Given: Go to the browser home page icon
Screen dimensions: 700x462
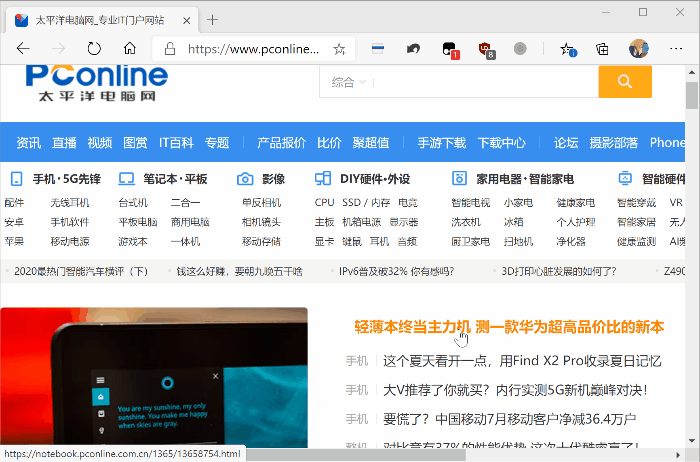Looking at the screenshot, I should pyautogui.click(x=129, y=48).
